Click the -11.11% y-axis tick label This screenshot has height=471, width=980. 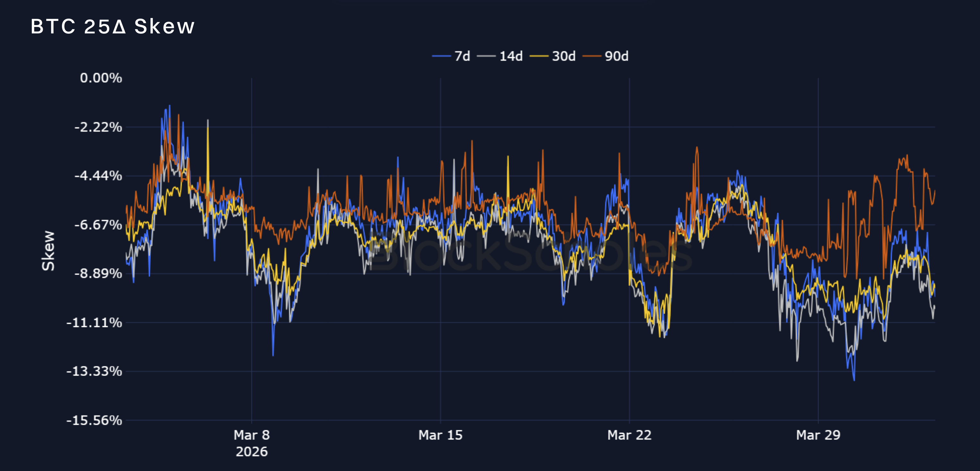point(94,323)
